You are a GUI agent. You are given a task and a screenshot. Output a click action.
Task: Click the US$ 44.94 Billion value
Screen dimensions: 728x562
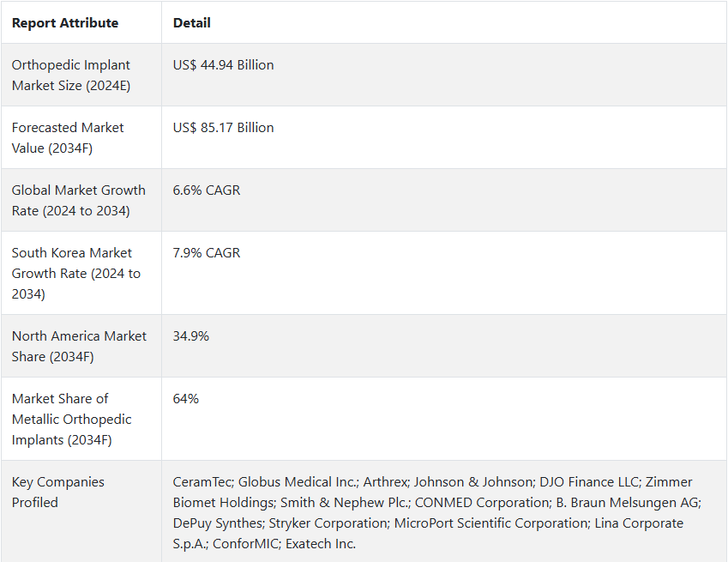[223, 65]
